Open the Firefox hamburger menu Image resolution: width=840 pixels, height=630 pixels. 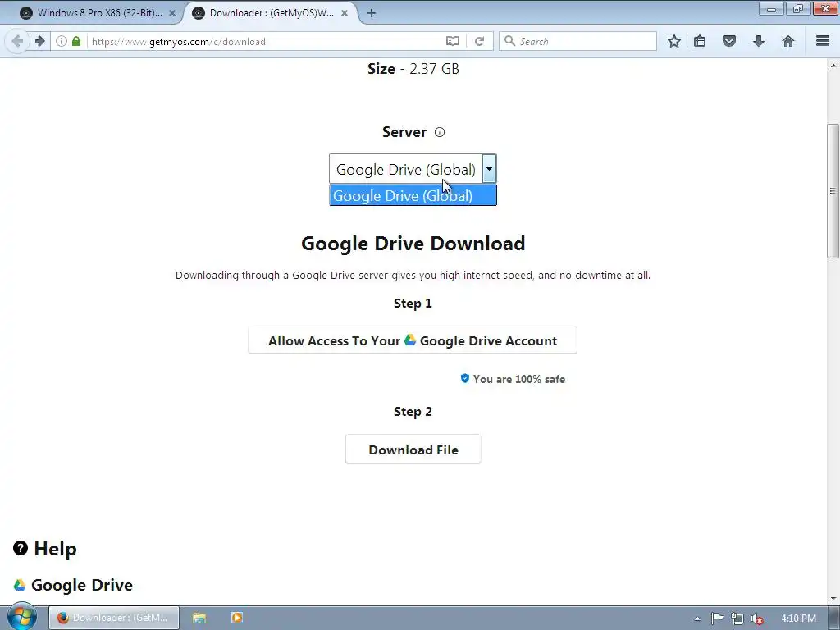(823, 41)
